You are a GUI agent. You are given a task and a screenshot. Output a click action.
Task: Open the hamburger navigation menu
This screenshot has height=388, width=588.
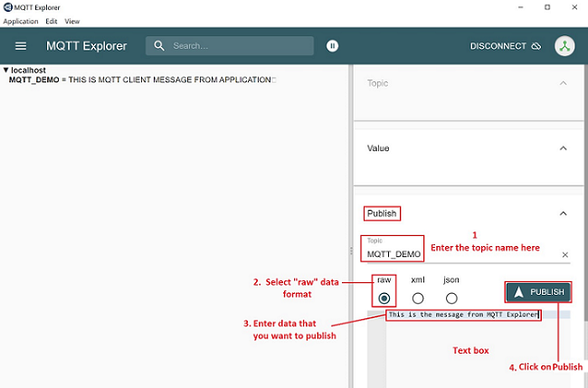pos(21,46)
